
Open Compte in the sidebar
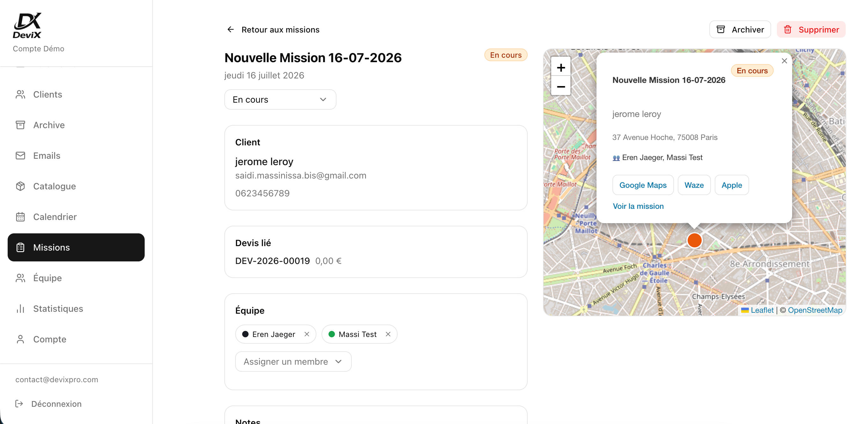coord(76,339)
